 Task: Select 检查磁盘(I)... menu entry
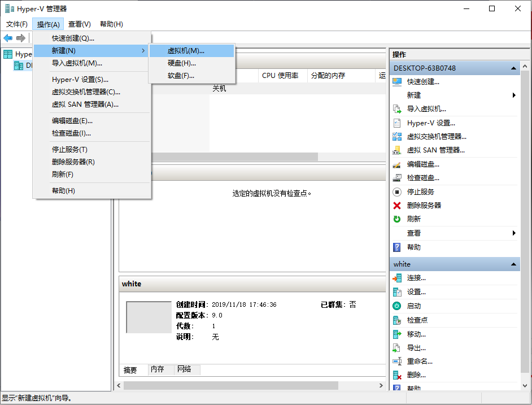coord(91,133)
